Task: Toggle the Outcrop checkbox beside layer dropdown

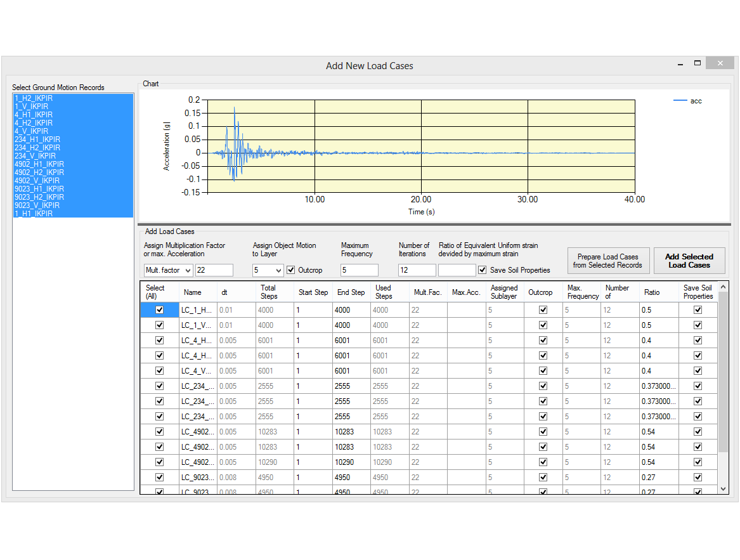Action: click(x=291, y=270)
